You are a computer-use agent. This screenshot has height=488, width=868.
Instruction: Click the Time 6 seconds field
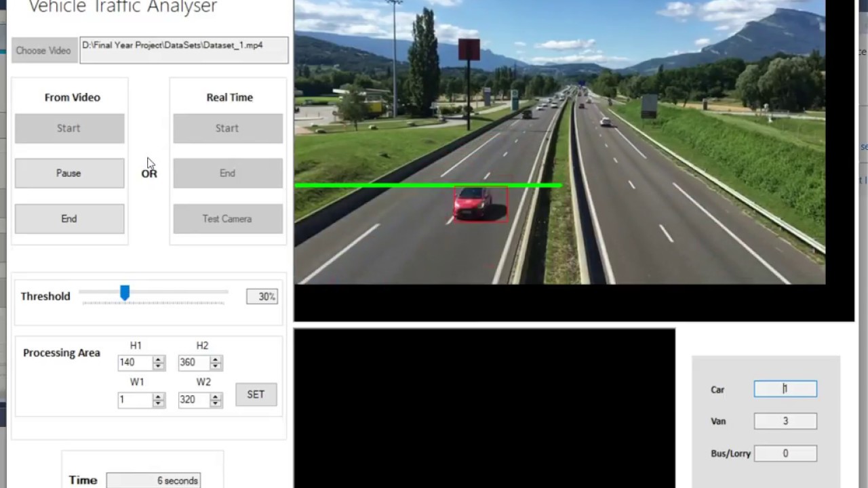tap(153, 481)
